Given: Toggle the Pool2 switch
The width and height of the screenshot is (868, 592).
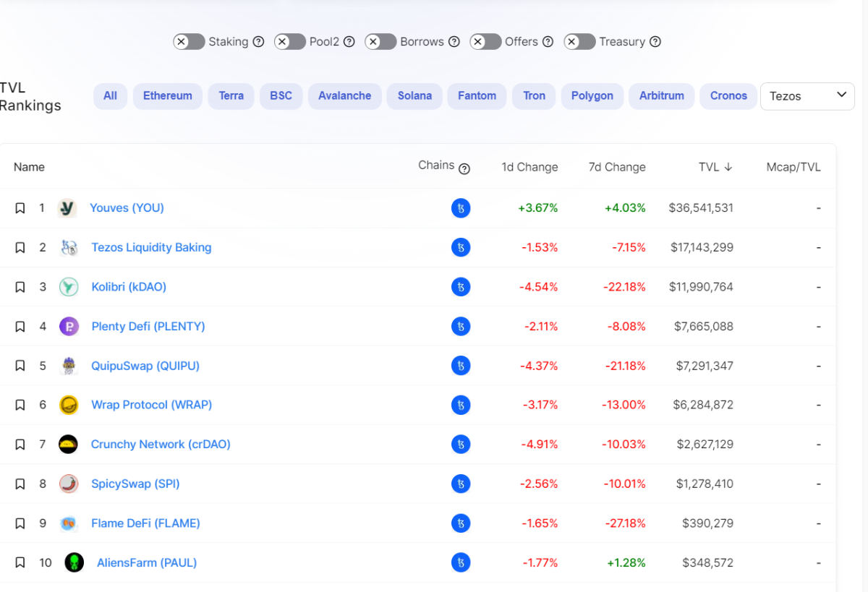Looking at the screenshot, I should pyautogui.click(x=290, y=42).
